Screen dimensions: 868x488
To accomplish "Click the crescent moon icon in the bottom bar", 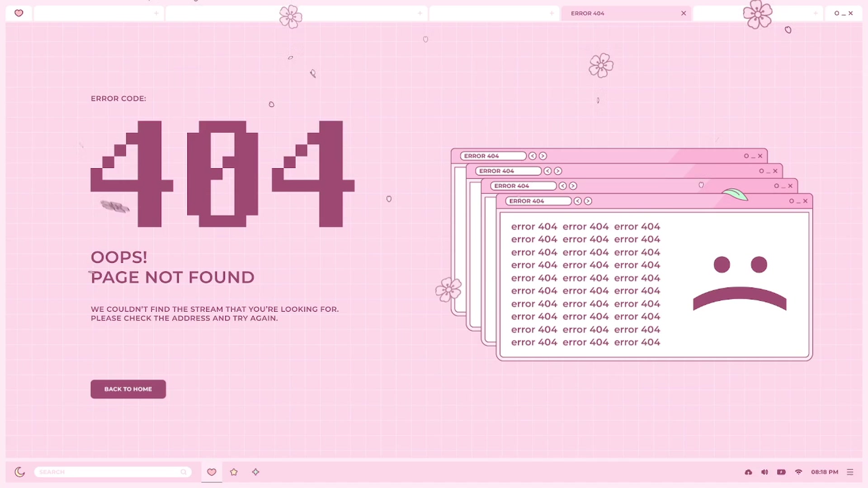I will tap(19, 472).
